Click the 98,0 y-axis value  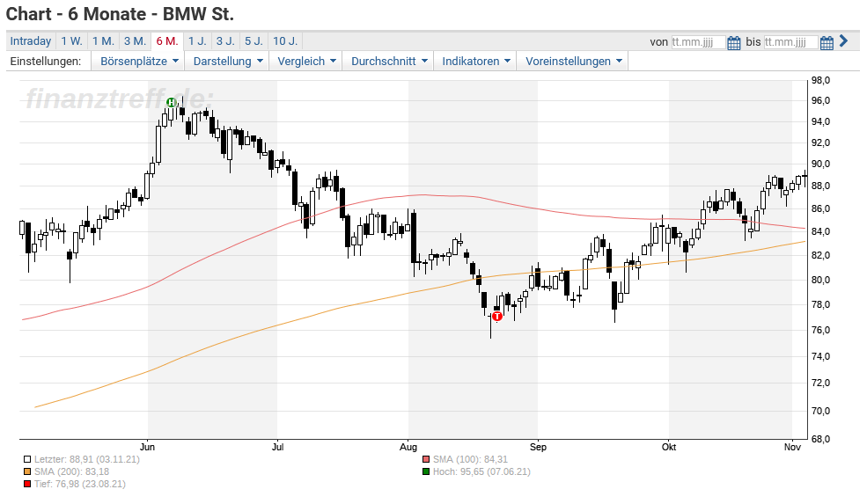click(x=820, y=81)
